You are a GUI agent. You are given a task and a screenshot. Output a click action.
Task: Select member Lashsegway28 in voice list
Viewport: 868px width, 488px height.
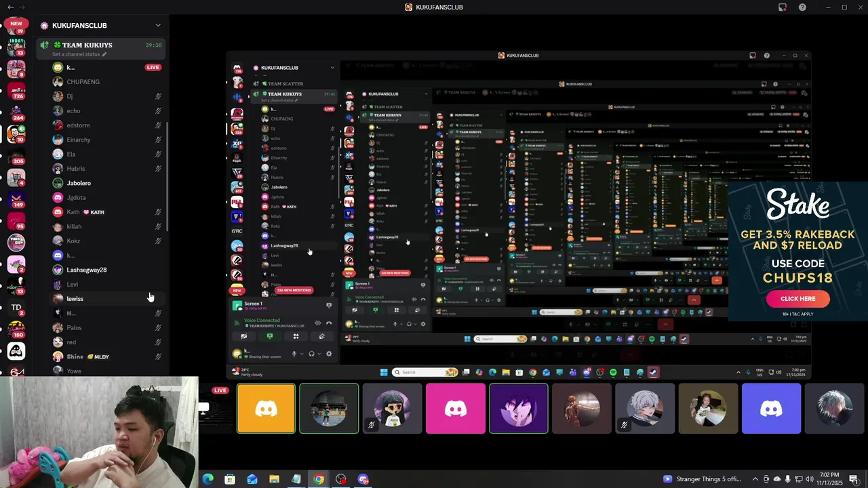(108, 270)
